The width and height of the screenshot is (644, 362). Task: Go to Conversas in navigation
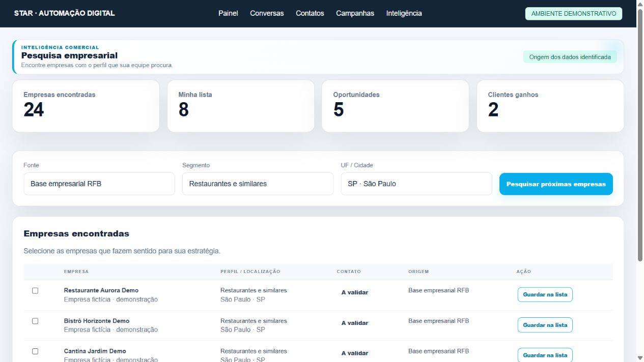[267, 13]
